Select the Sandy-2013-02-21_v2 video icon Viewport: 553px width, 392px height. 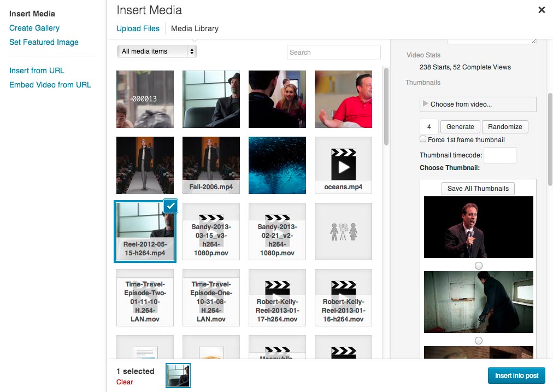pos(277,231)
